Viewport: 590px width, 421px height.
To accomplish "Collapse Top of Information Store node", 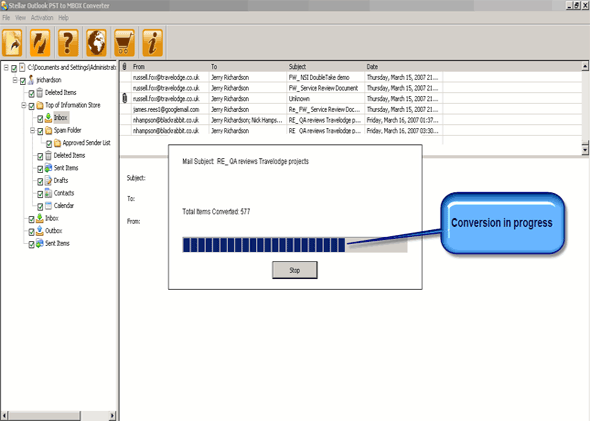I will pyautogui.click(x=23, y=105).
